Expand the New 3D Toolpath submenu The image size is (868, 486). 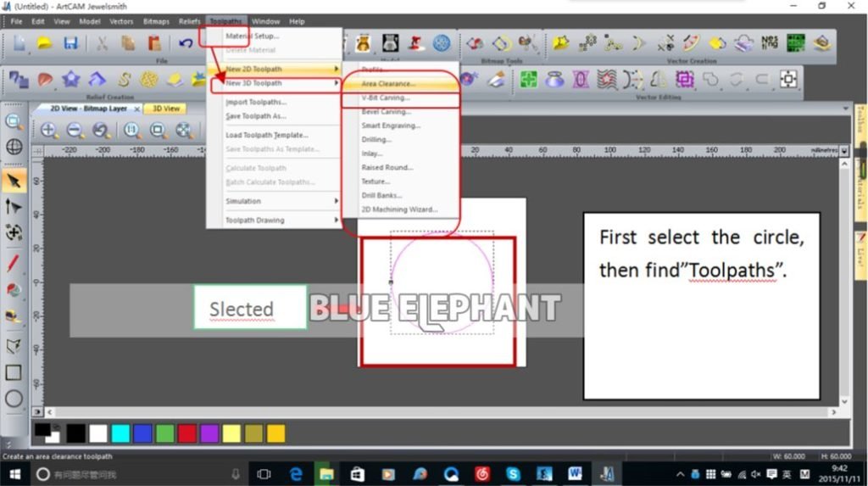point(275,83)
